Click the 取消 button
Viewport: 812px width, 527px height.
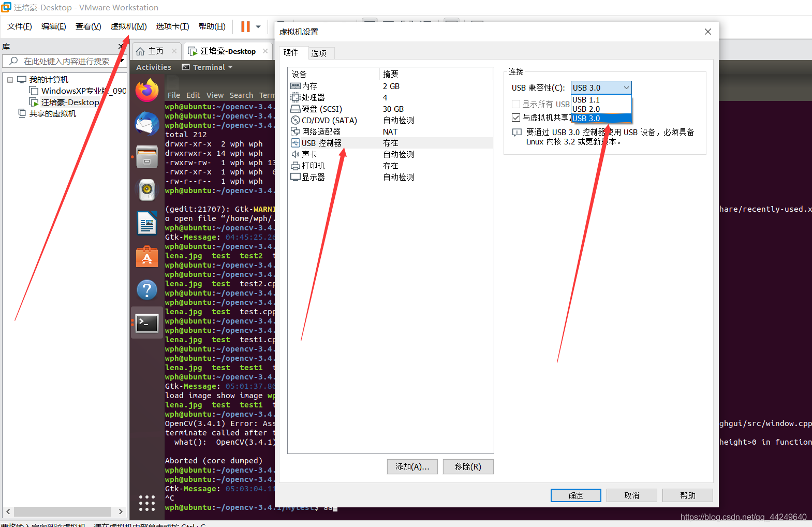click(632, 495)
